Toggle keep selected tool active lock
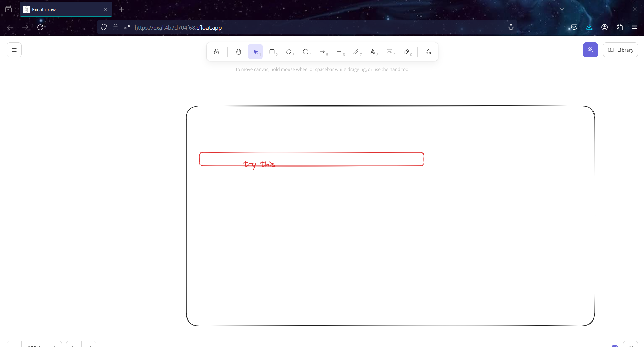The width and height of the screenshot is (644, 347). click(x=216, y=52)
